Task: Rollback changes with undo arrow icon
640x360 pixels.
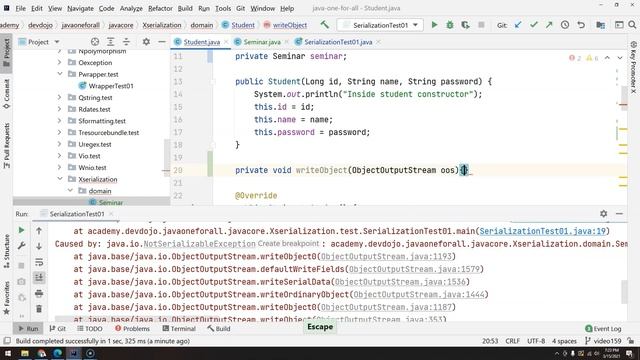Action: coord(581,25)
